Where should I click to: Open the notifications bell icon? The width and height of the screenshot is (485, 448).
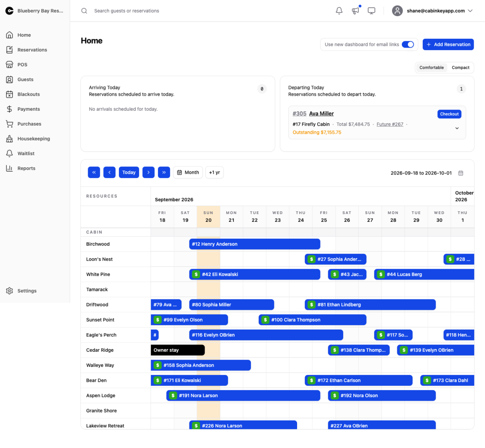point(339,11)
